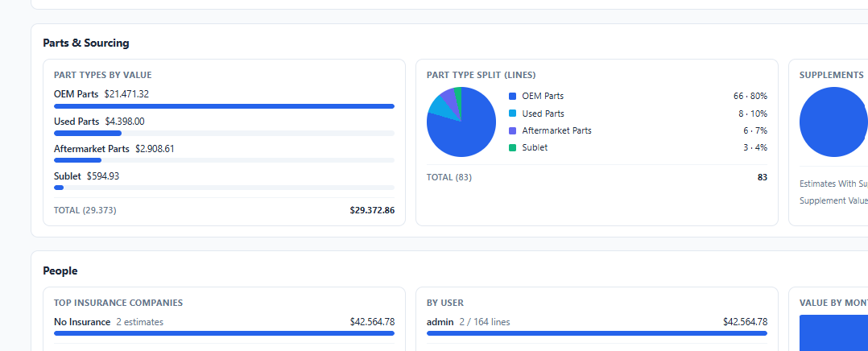Click the '8 · 10%' Used Parts count
The width and height of the screenshot is (868, 351).
coord(753,114)
